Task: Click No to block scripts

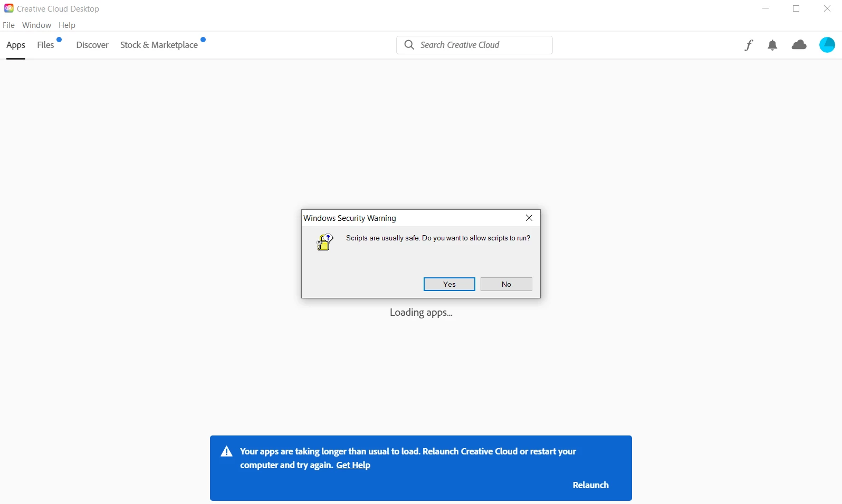Action: coord(506,284)
